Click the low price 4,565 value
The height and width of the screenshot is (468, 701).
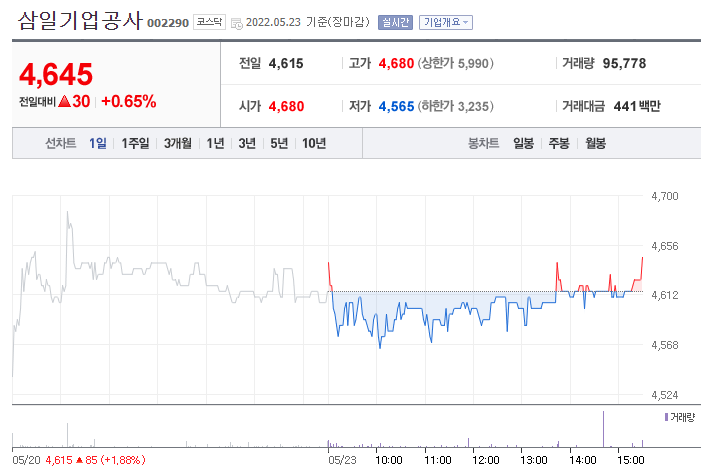tap(396, 106)
